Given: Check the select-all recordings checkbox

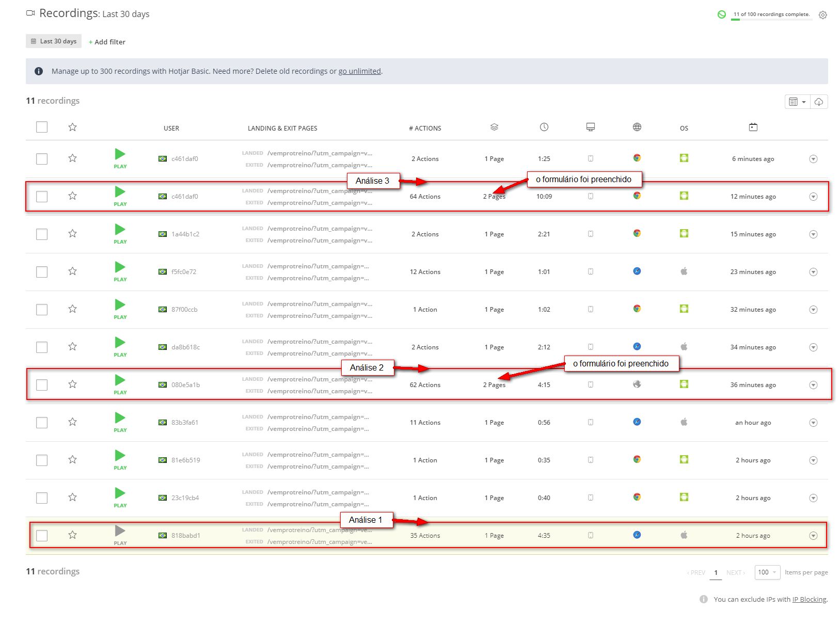Looking at the screenshot, I should (x=42, y=127).
